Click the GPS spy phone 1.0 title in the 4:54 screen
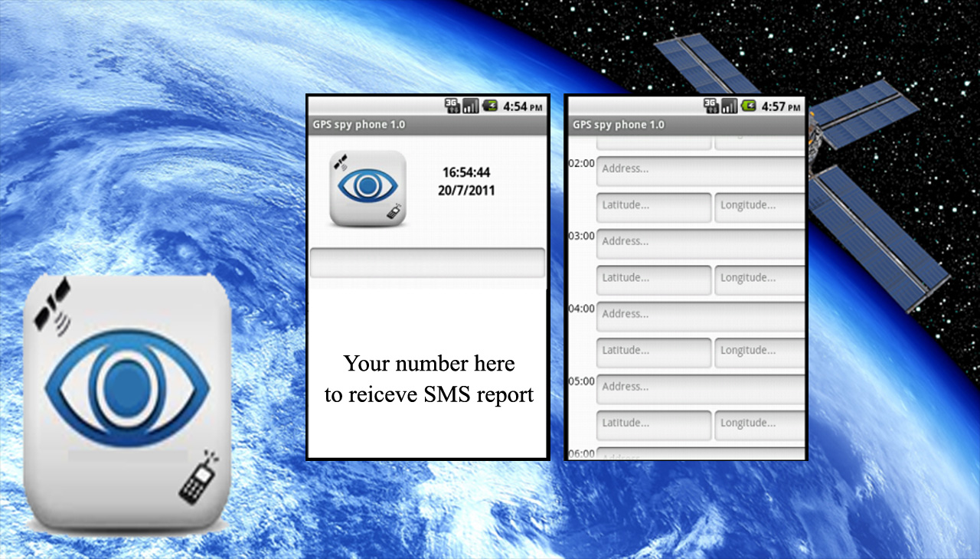Viewport: 980px width, 559px height. pyautogui.click(x=359, y=125)
